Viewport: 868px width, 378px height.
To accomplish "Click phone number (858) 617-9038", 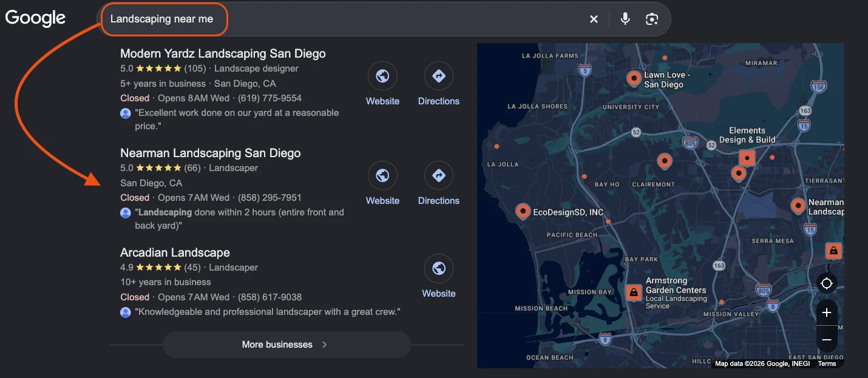I will pyautogui.click(x=270, y=297).
